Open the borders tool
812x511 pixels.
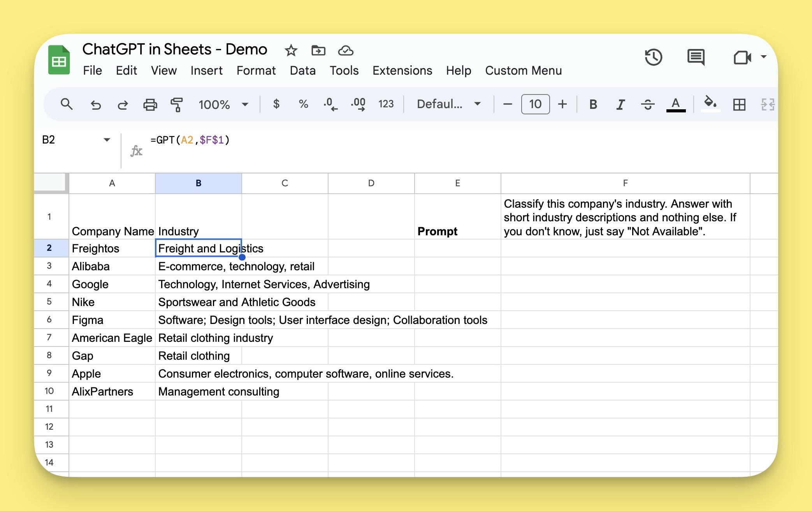pos(739,104)
